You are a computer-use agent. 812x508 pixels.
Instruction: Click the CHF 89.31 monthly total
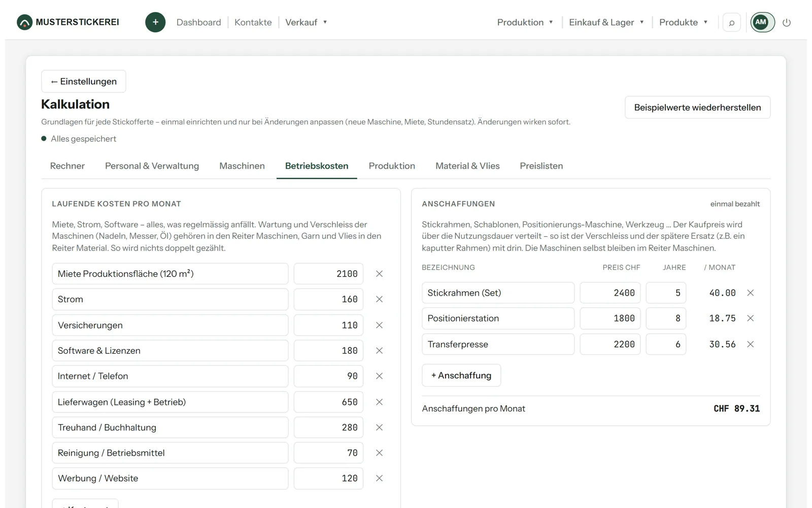click(736, 408)
